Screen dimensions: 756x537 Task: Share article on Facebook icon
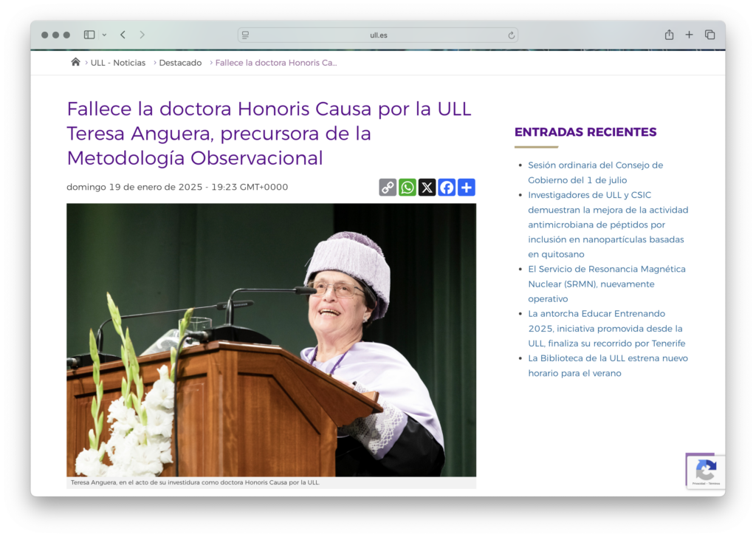tap(447, 188)
